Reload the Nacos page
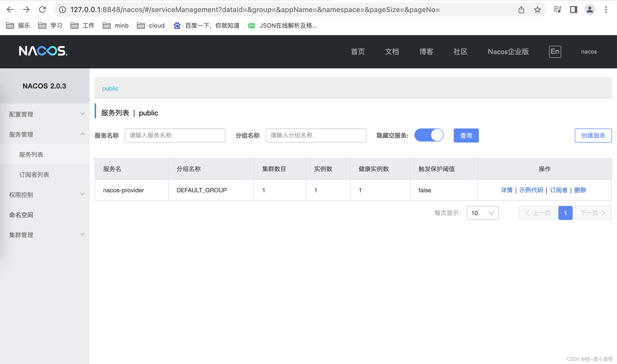Screen dimensions: 617x364 (x=42, y=10)
